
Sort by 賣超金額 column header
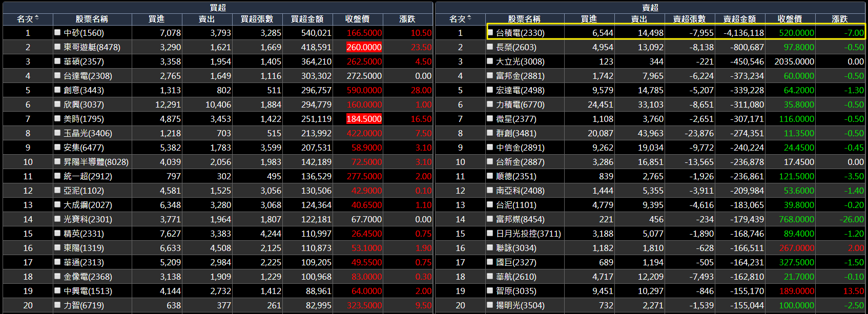[740, 19]
